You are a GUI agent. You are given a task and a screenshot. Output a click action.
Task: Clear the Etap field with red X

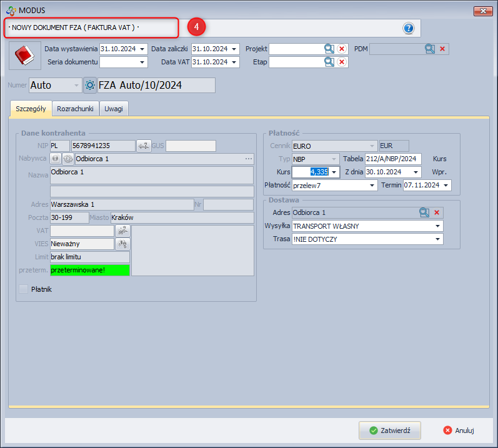click(342, 62)
